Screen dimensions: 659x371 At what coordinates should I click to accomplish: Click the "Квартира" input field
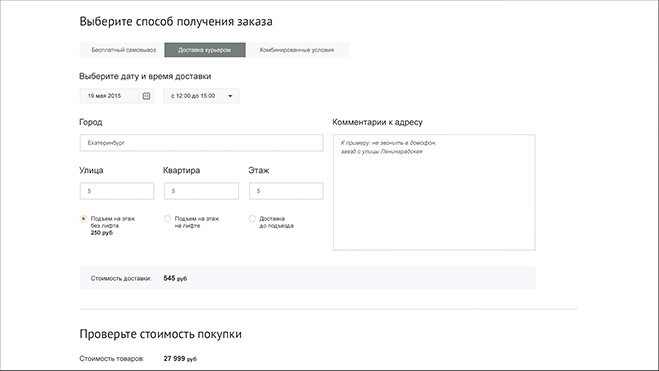click(201, 191)
